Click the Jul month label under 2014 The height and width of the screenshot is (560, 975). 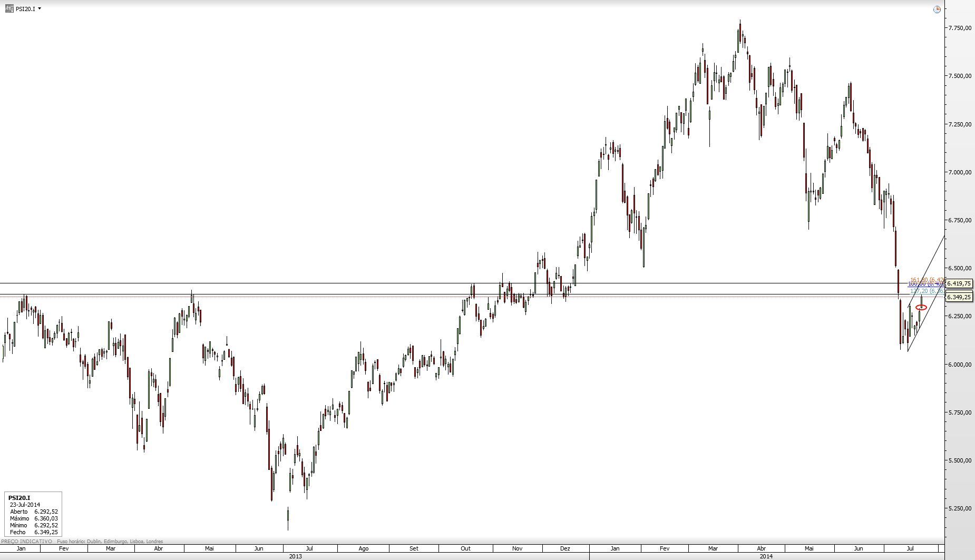[x=910, y=548]
